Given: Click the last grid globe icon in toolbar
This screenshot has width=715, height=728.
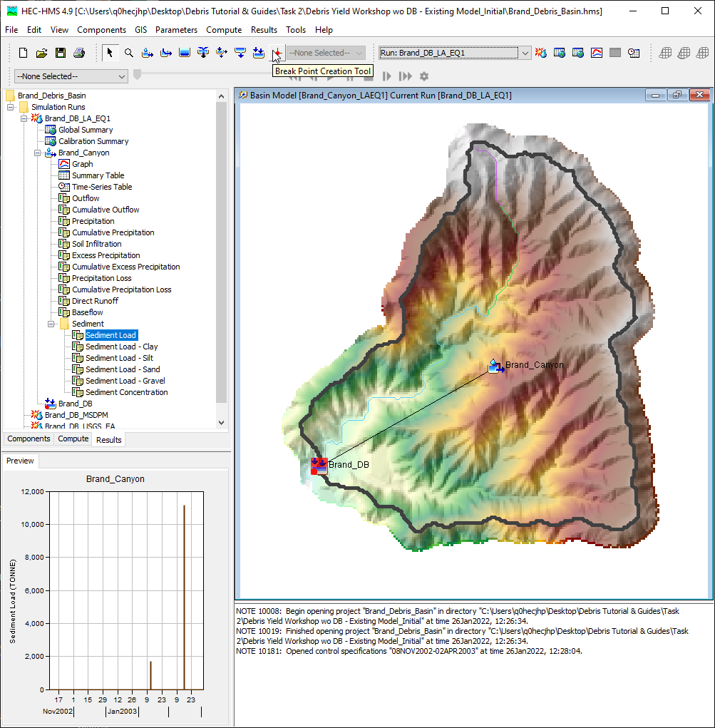Looking at the screenshot, I should point(702,53).
